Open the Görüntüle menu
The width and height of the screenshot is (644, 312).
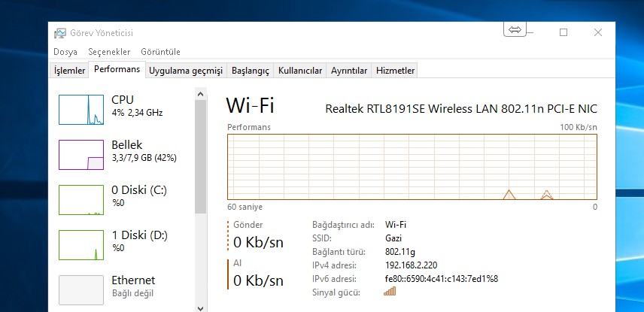point(160,52)
